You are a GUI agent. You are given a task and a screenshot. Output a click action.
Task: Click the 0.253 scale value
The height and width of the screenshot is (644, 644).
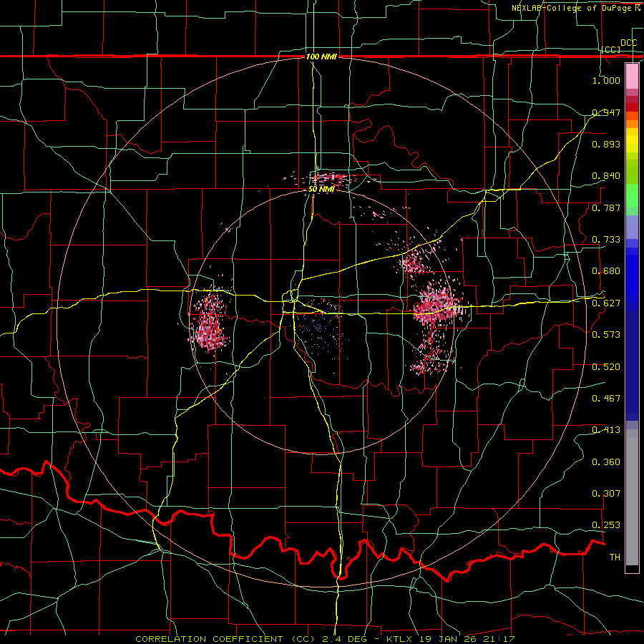pos(606,525)
